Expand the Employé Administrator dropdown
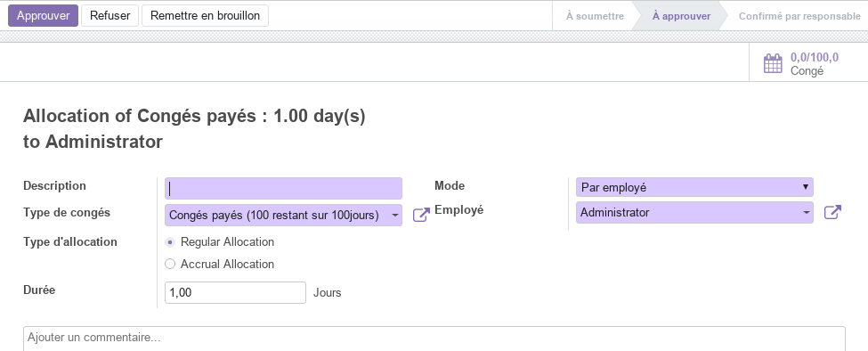The width and height of the screenshot is (868, 351). click(694, 213)
